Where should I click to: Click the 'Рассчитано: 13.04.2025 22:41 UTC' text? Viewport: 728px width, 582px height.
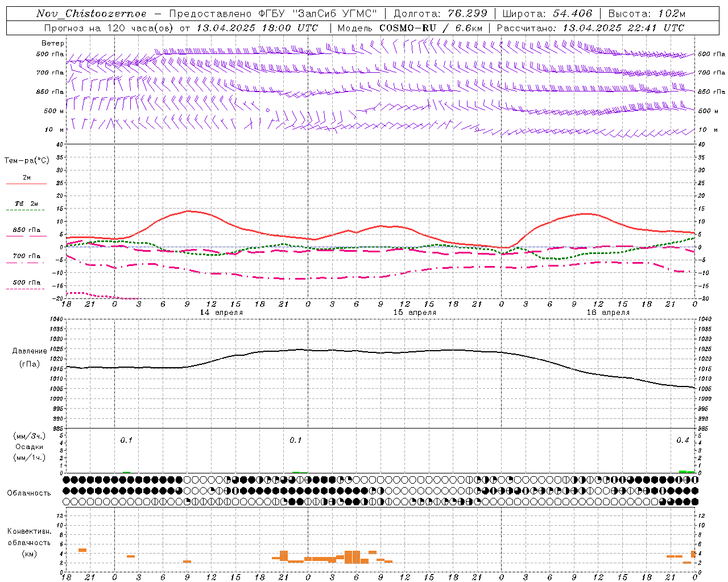(590, 28)
